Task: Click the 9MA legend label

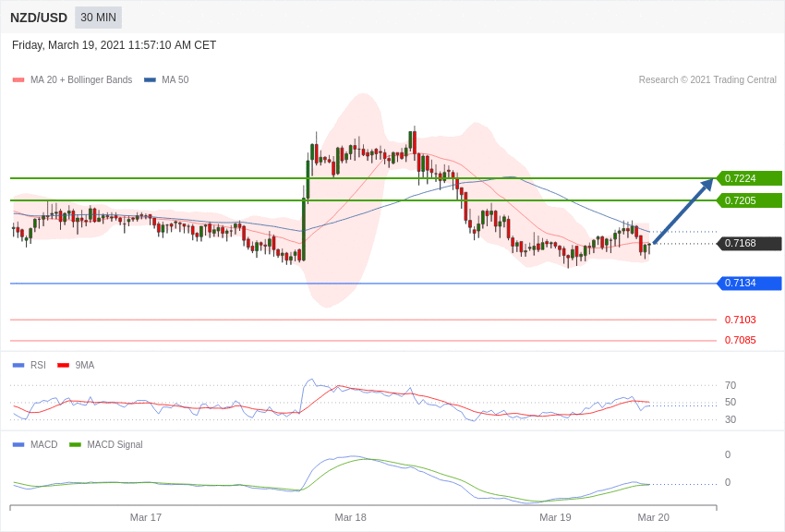Action: [85, 366]
